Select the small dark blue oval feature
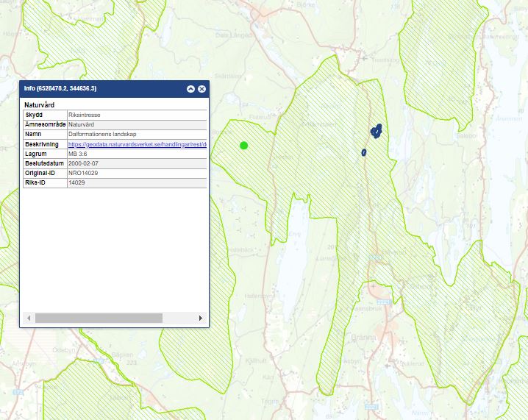 coord(364,152)
